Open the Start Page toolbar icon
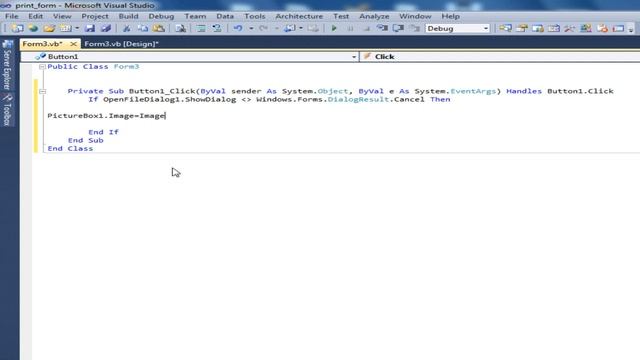This screenshot has width=640, height=360. coord(586,29)
